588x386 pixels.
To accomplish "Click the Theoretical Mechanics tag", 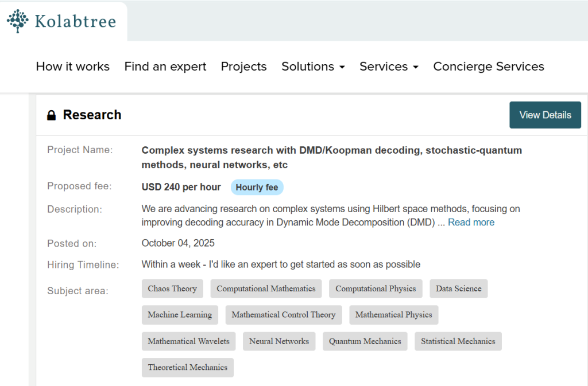I will [x=187, y=368].
